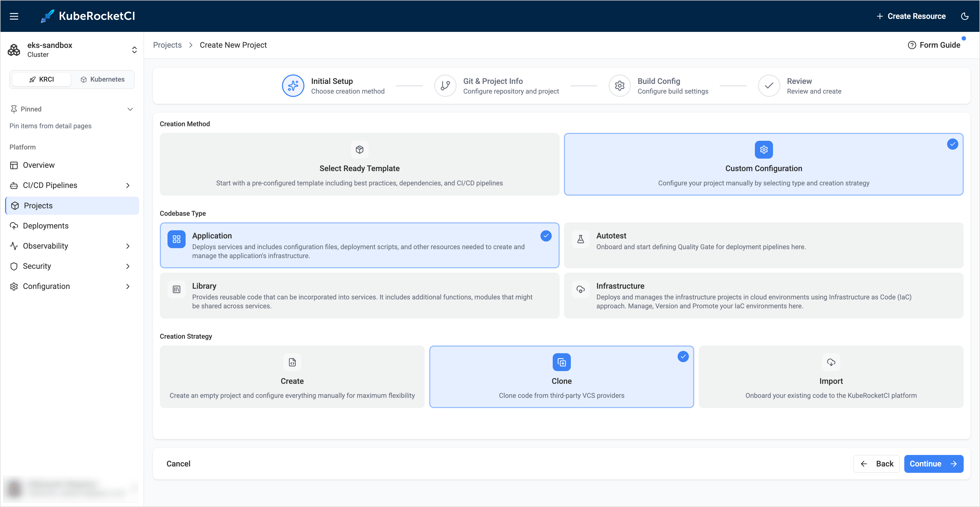Pick the Clone creation strategy
This screenshot has width=980, height=507.
(562, 377)
